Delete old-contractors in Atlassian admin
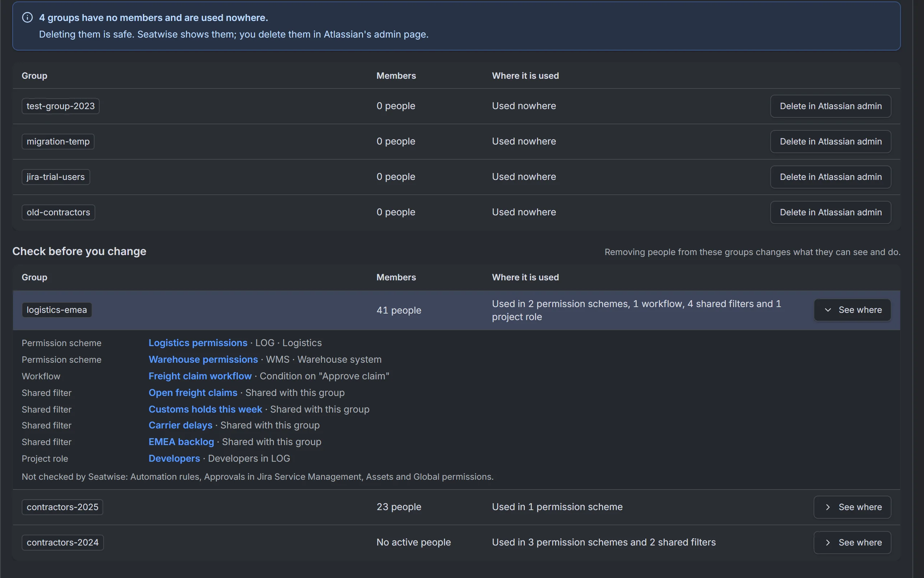The height and width of the screenshot is (578, 924). point(831,212)
